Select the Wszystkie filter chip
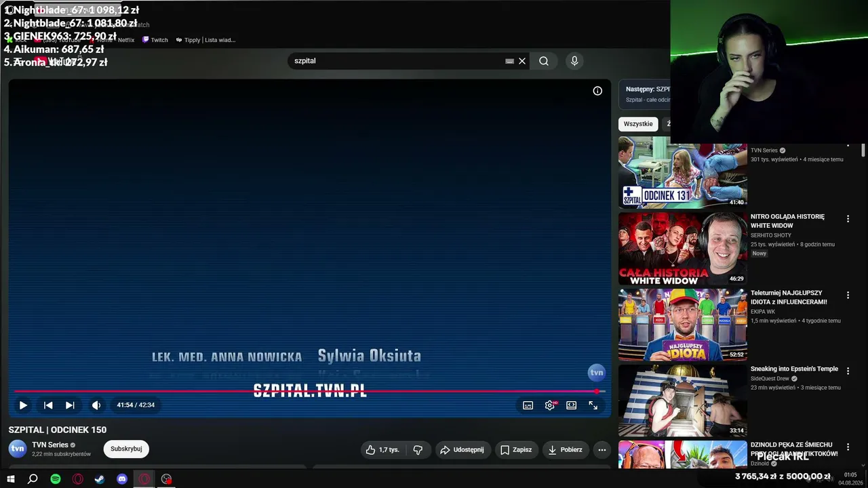This screenshot has width=868, height=488. click(x=638, y=124)
